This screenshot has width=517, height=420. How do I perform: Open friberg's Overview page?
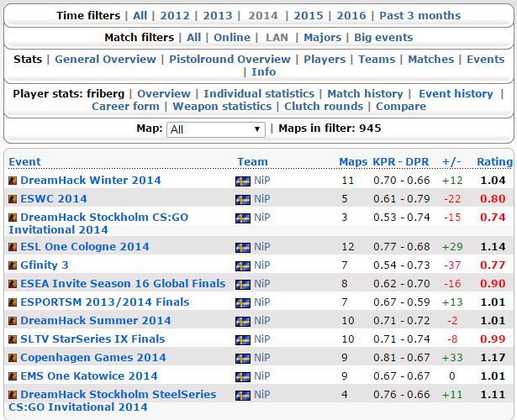pos(164,93)
